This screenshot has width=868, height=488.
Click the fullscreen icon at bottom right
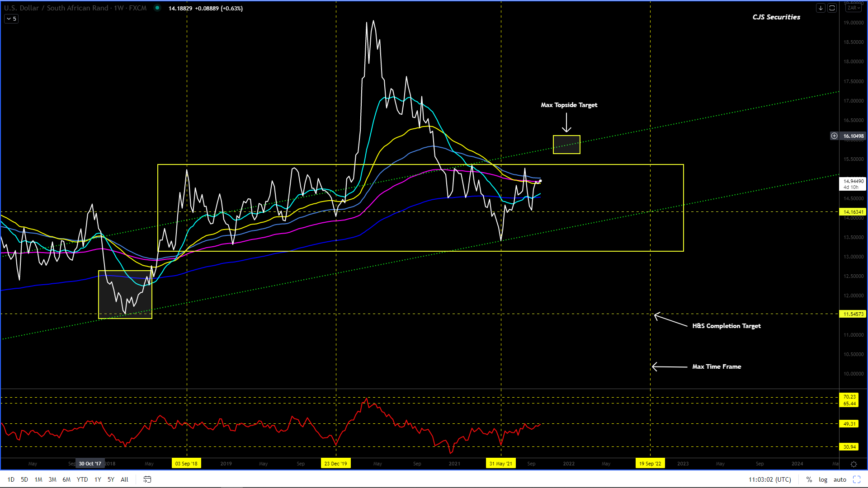(x=856, y=479)
